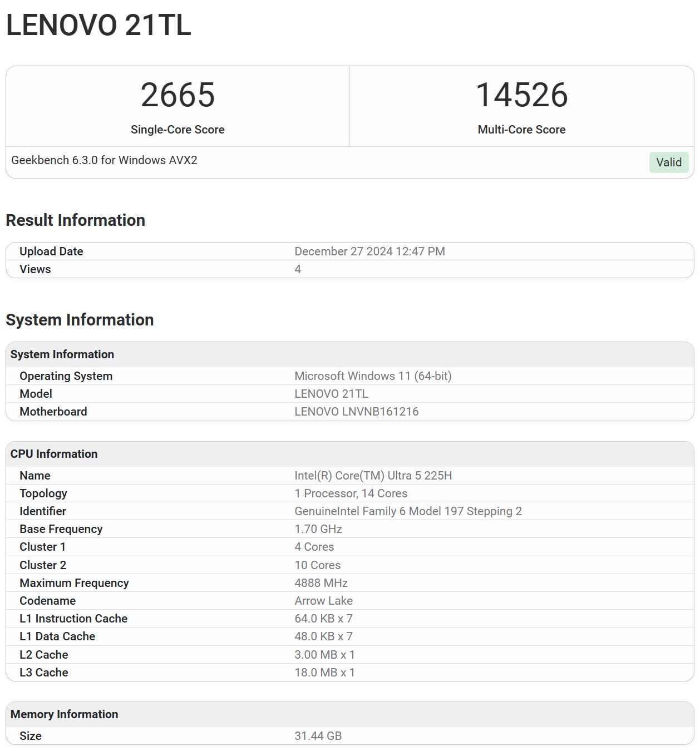Click the '48.0 KB x 7' value
This screenshot has width=700, height=751.
point(324,636)
